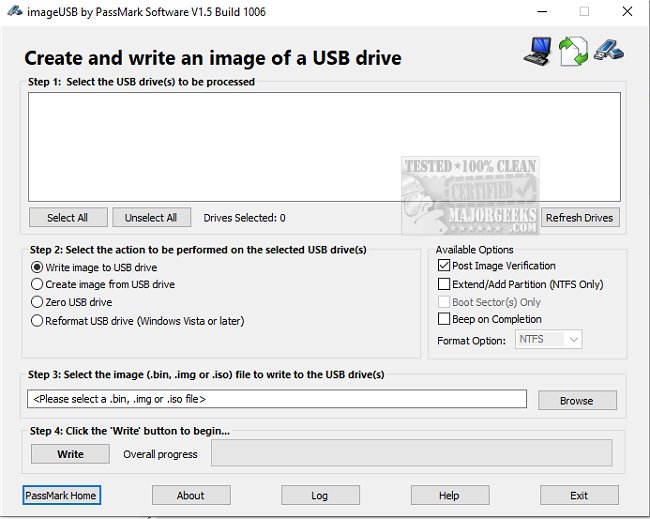Click the Write button to begin

(x=70, y=454)
